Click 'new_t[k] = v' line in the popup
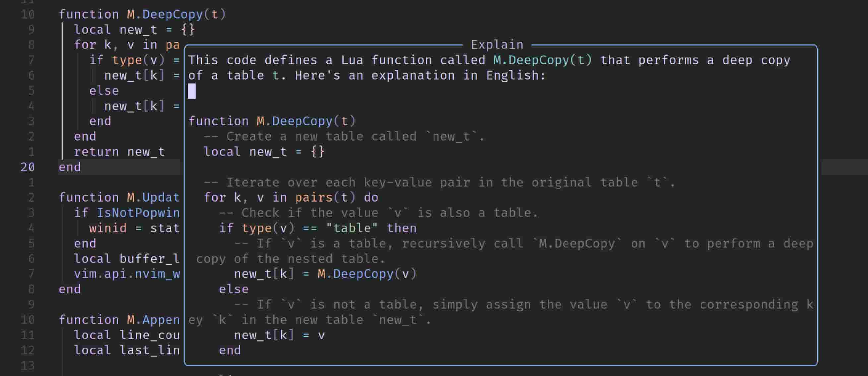Screen dimensions: 868x376 point(279,335)
